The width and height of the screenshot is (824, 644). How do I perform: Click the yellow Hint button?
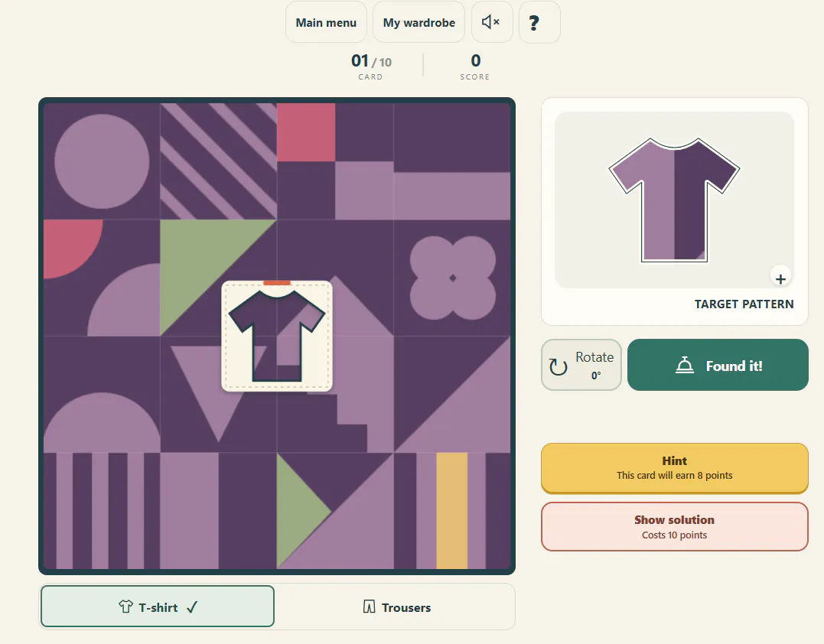pyautogui.click(x=674, y=468)
